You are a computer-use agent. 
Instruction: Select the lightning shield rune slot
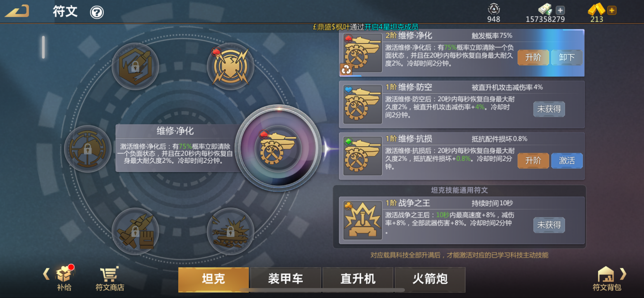pos(230,66)
